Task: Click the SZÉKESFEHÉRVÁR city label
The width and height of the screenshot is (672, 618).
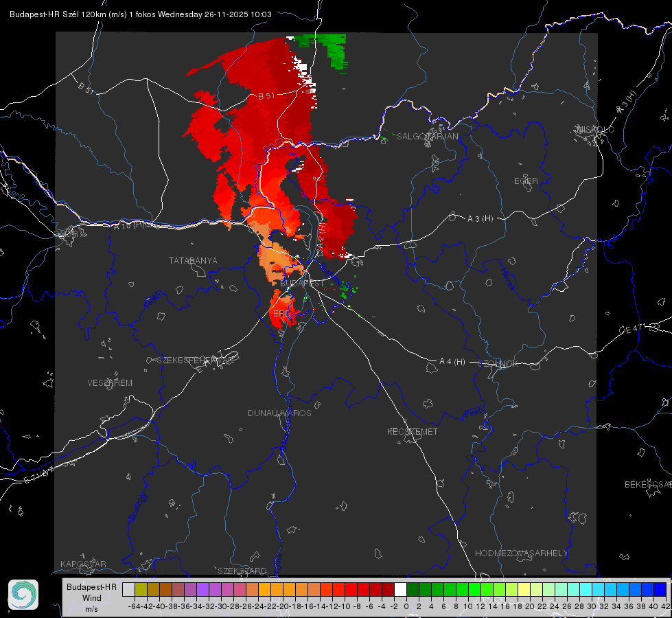Action: [195, 360]
